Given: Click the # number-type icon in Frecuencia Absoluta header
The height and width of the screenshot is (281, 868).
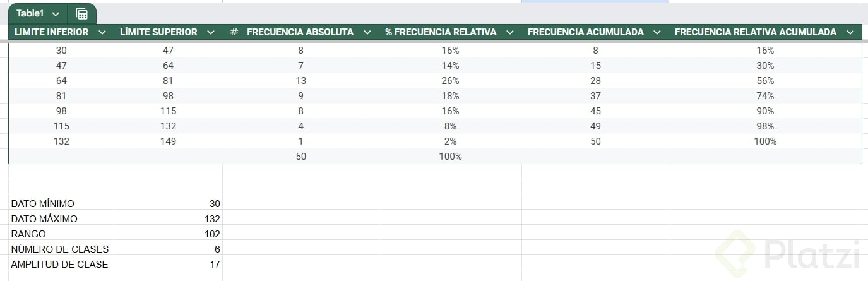Looking at the screenshot, I should (234, 32).
